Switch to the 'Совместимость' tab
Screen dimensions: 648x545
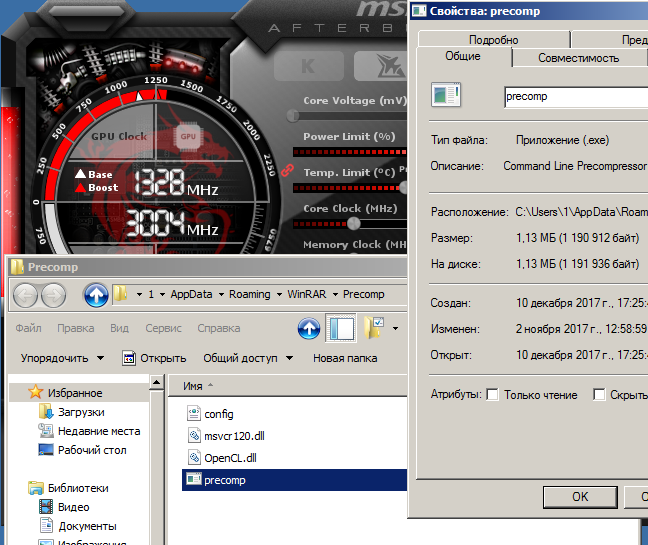(578, 58)
